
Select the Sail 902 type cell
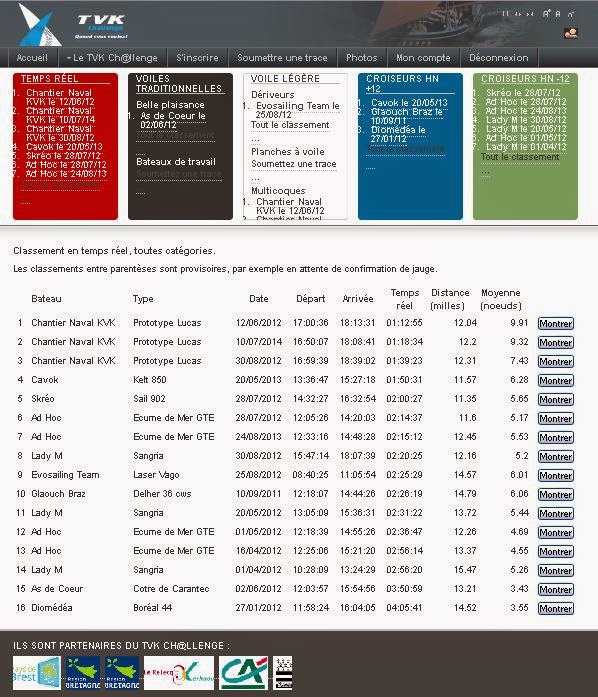[x=149, y=399]
